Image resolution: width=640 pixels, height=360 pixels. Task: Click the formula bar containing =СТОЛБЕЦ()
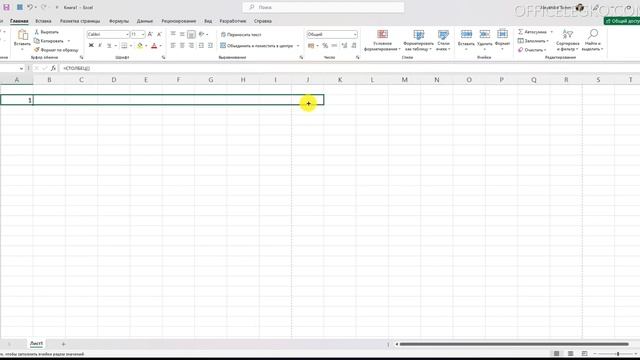[349, 68]
